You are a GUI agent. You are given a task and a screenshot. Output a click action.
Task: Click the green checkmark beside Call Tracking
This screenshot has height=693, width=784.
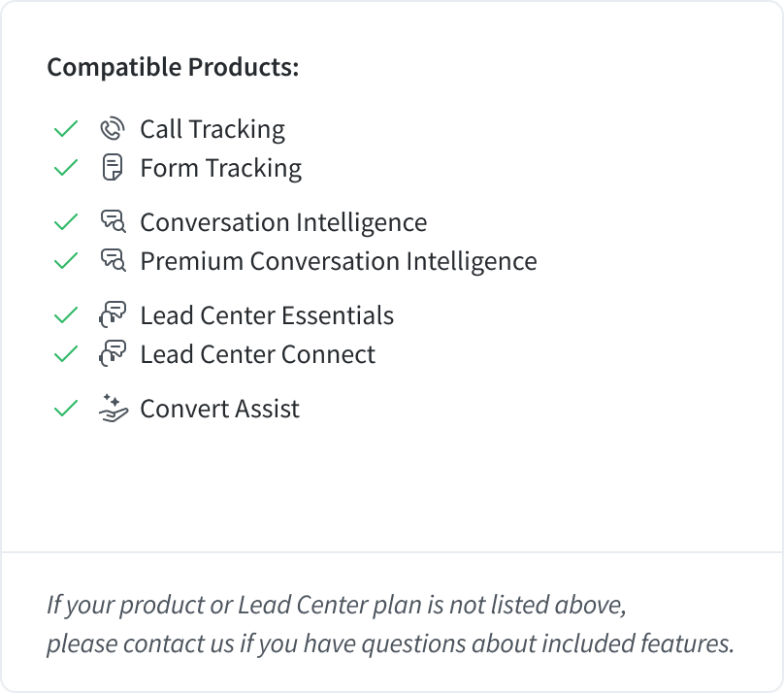pos(66,128)
